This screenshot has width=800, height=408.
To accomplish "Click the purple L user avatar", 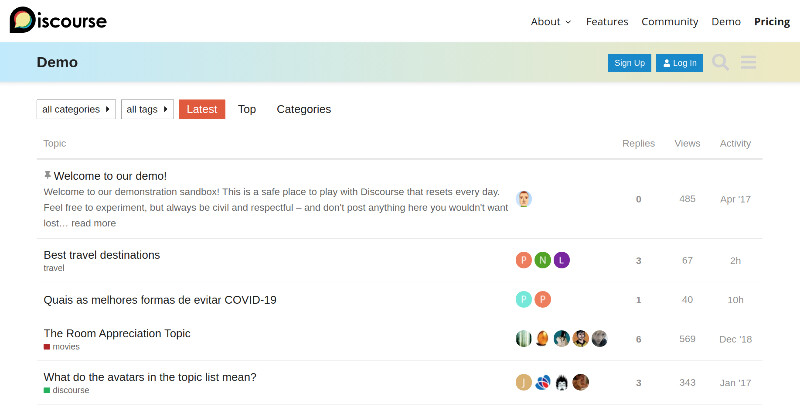I will [x=562, y=260].
